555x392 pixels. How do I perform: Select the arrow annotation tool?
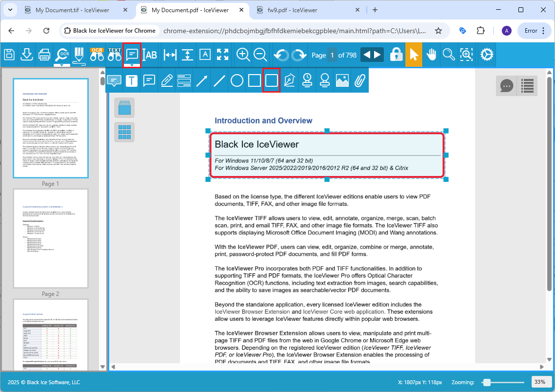pos(202,80)
